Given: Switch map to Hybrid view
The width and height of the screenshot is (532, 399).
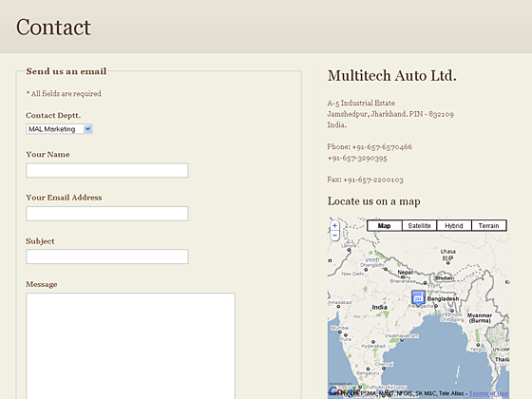Looking at the screenshot, I should pyautogui.click(x=454, y=226).
